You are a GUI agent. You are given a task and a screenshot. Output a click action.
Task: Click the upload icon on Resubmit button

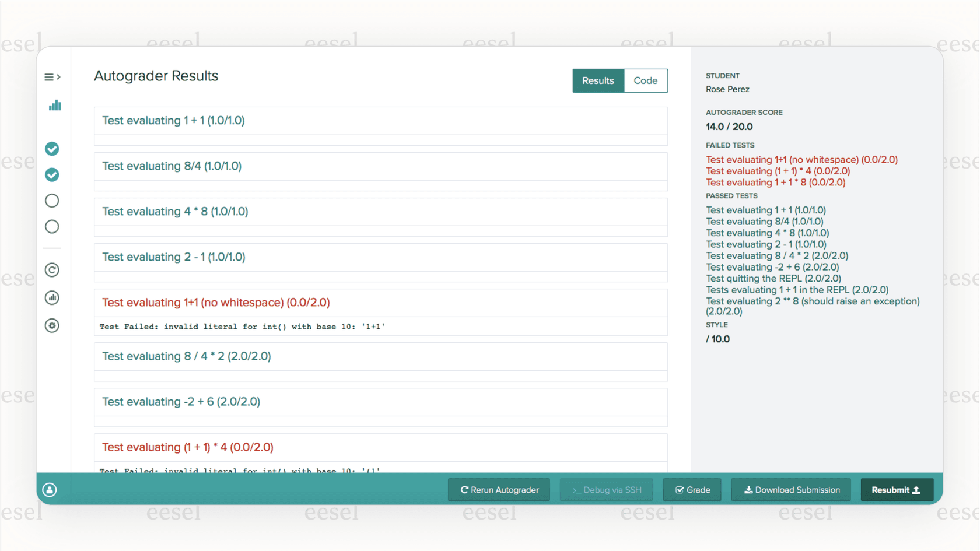pyautogui.click(x=917, y=490)
